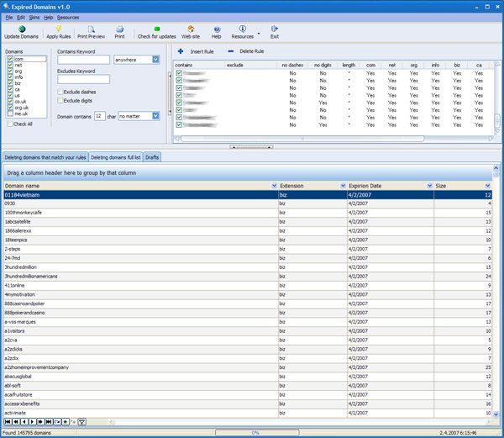Open the File menu
504x438 pixels.
[x=9, y=18]
